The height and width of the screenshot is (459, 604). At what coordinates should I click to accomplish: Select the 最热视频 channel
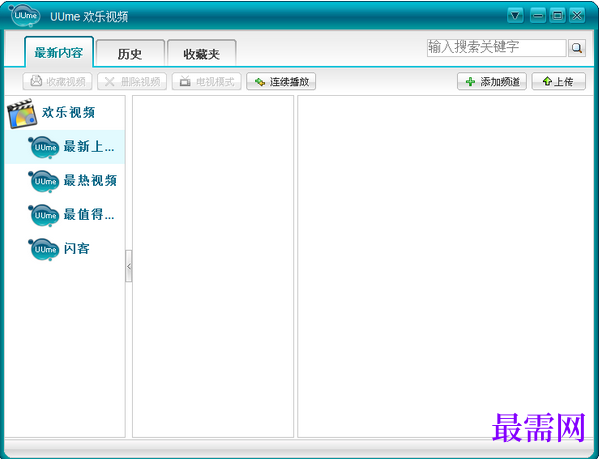65,181
